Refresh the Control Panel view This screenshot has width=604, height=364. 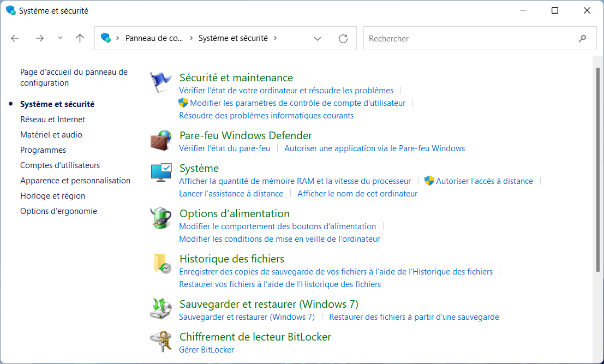pyautogui.click(x=343, y=39)
